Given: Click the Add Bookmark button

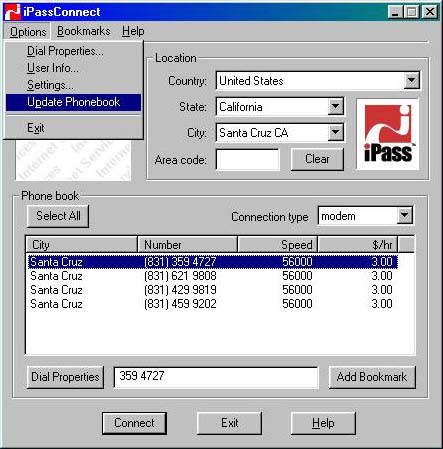Looking at the screenshot, I should (372, 377).
